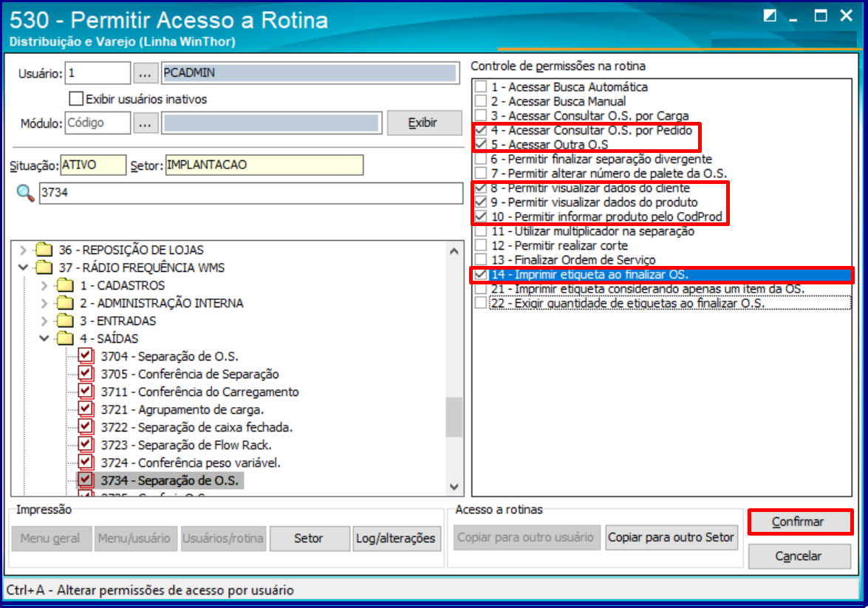Screen dimensions: 868x608
Task: Toggle checkbox for 3722 - Separação de caixa fechada
Action: point(85,427)
